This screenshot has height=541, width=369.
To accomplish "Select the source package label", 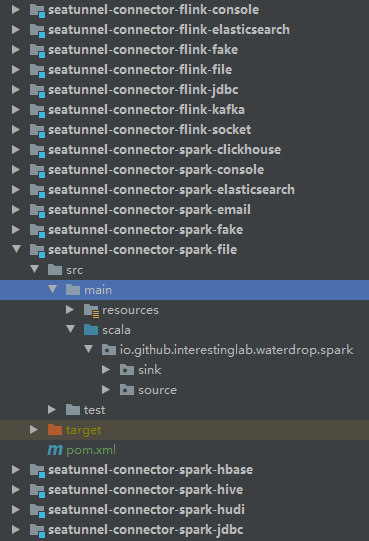I will point(157,390).
